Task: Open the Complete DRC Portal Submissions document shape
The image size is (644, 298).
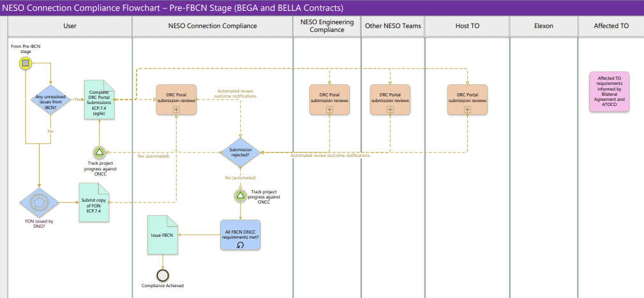Action: tap(100, 100)
